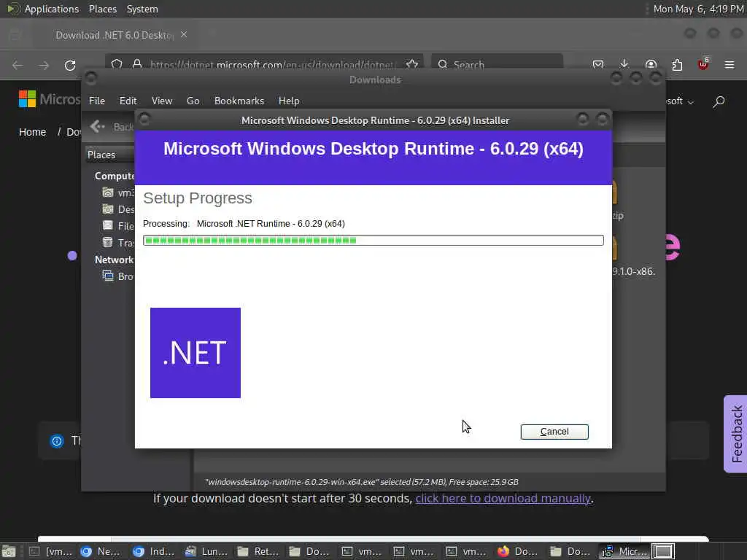Screen dimensions: 747x560
Task: Open Firefox extensions puzzle icon
Action: (x=677, y=65)
